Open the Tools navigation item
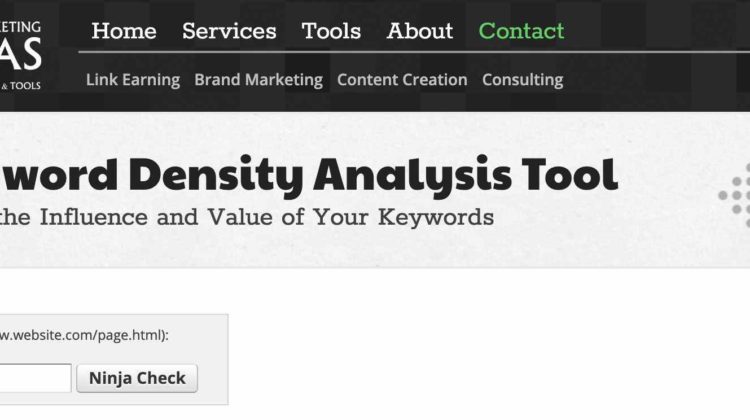 (331, 32)
